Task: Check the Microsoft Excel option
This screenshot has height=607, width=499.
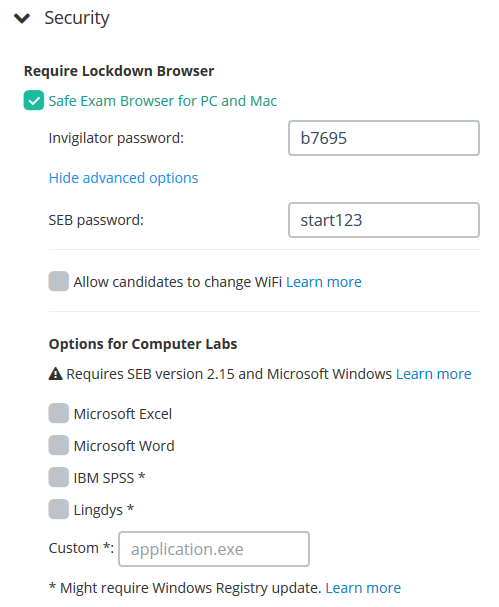Action: (58, 413)
